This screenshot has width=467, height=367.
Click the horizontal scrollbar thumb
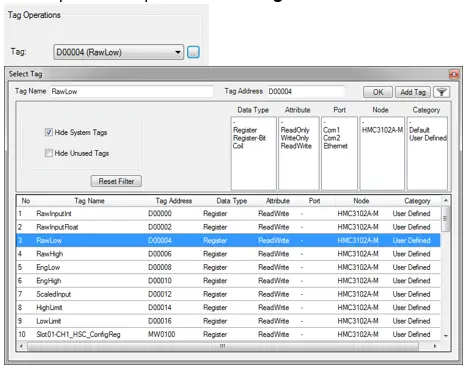click(x=223, y=346)
